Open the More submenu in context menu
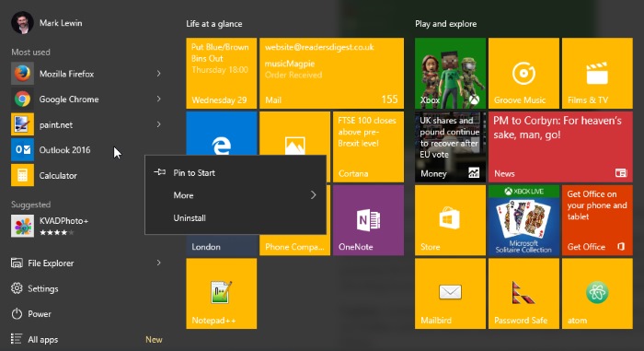Image resolution: width=644 pixels, height=351 pixels. [236, 195]
